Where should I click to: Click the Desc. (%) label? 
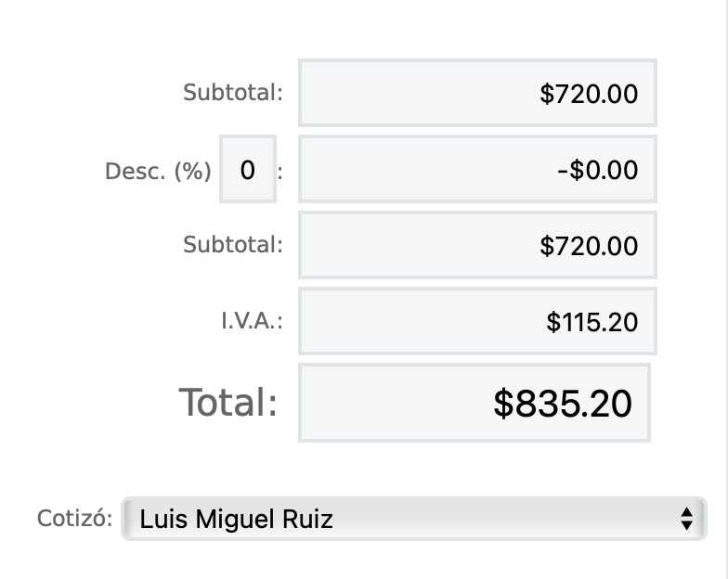[x=158, y=172]
